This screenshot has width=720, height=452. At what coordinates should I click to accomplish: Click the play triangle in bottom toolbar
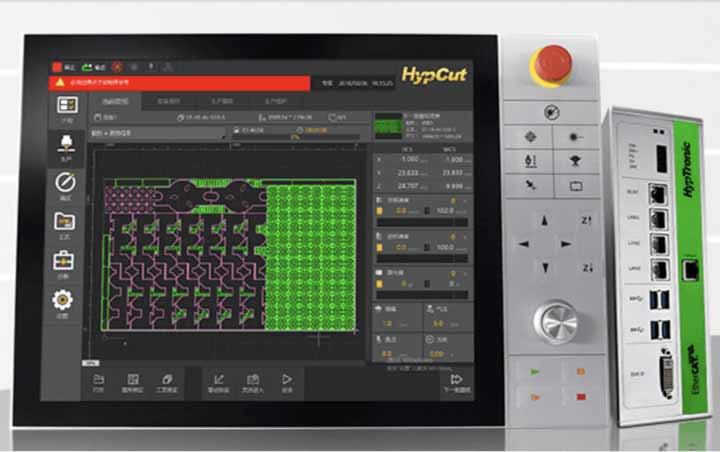287,379
